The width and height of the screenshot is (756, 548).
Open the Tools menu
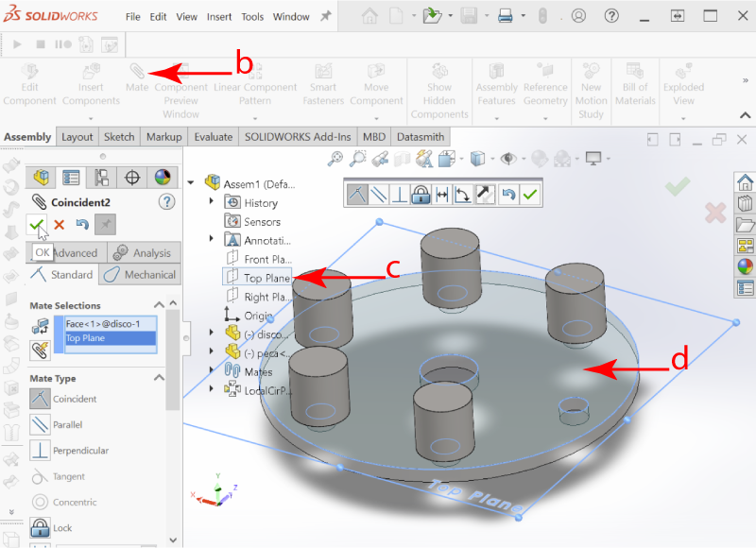click(x=252, y=16)
